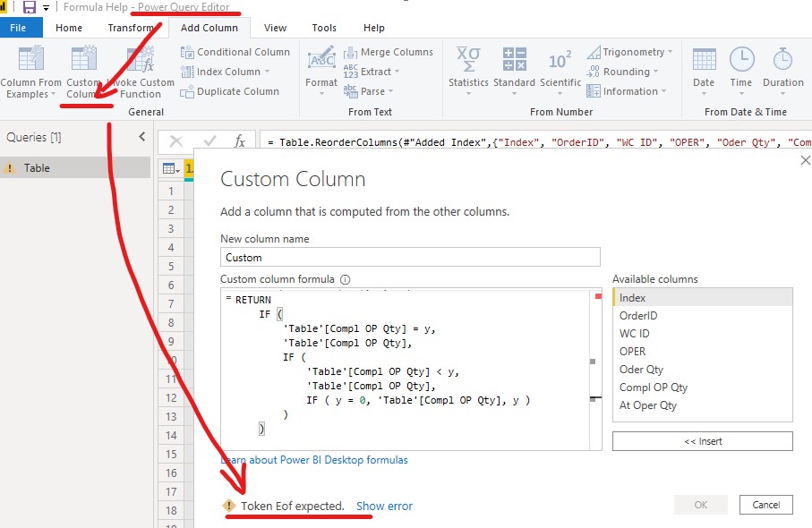
Task: Open the Tools tab
Action: [x=324, y=28]
